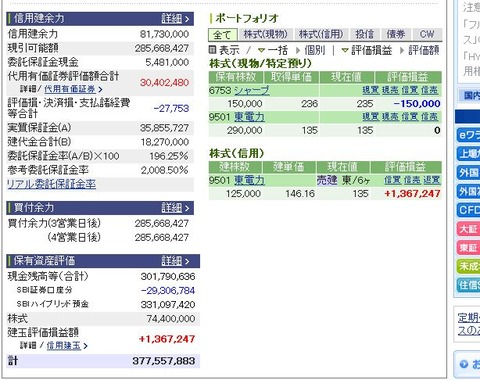Click 建代金合計(B) value 18,270,000
This screenshot has height=380, width=480.
165,142
